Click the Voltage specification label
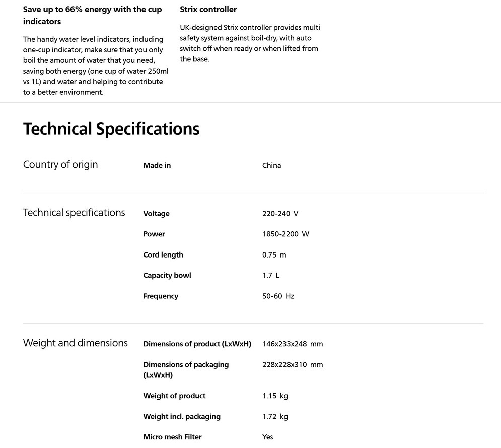 (156, 214)
